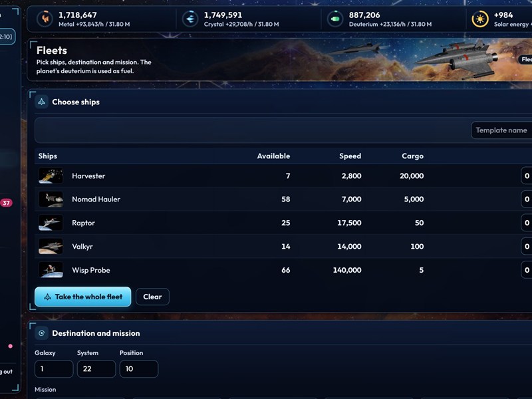Open the Raptor ship thumbnail
Image resolution: width=532 pixels, height=399 pixels.
click(x=51, y=223)
